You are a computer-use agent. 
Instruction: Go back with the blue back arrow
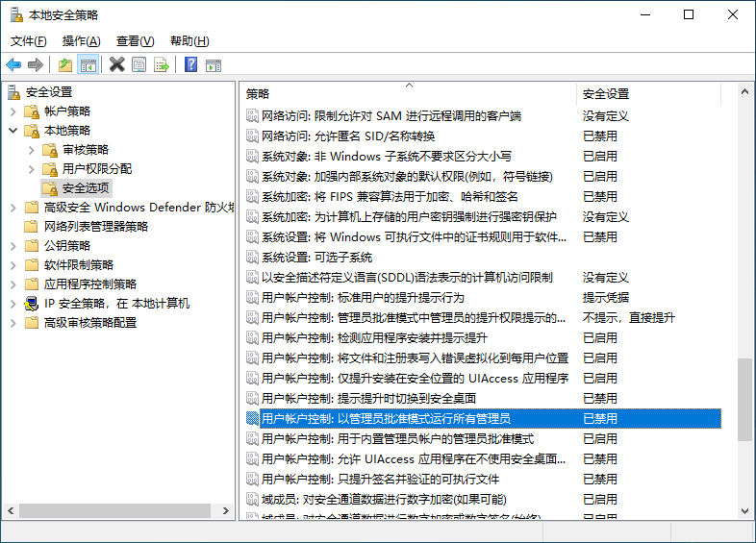(13, 64)
